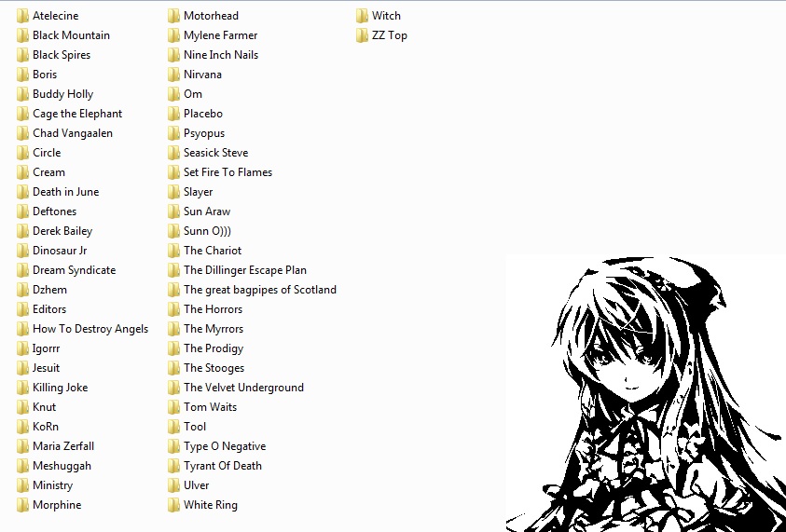Select the The Chariot folder name
The width and height of the screenshot is (786, 532).
(213, 251)
